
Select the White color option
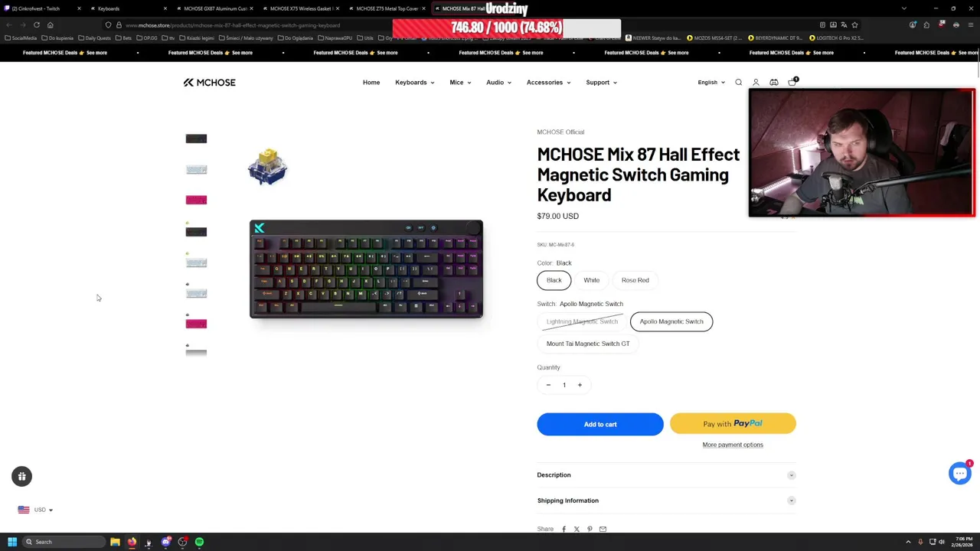click(592, 280)
